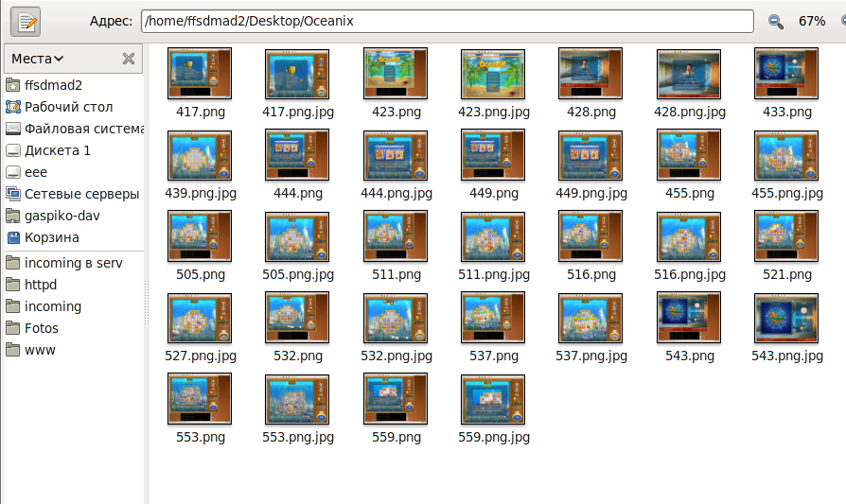Select the 543.png thumbnail
Image resolution: width=846 pixels, height=504 pixels.
(689, 318)
